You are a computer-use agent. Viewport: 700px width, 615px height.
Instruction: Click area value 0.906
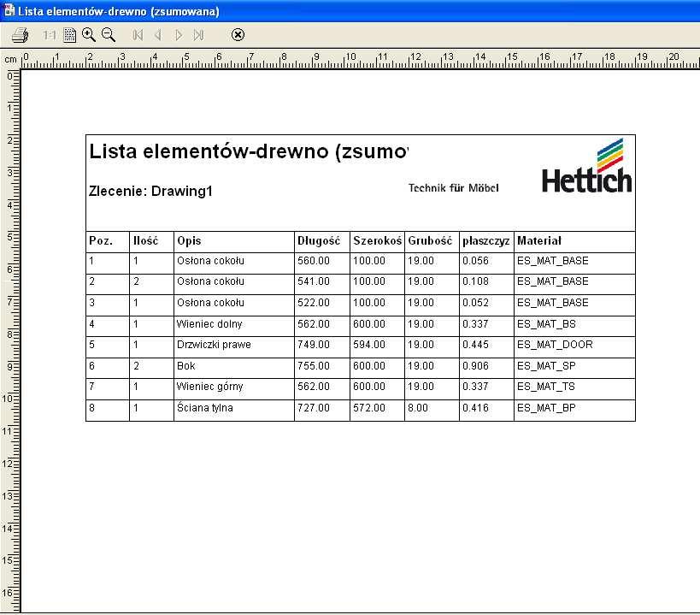point(475,366)
